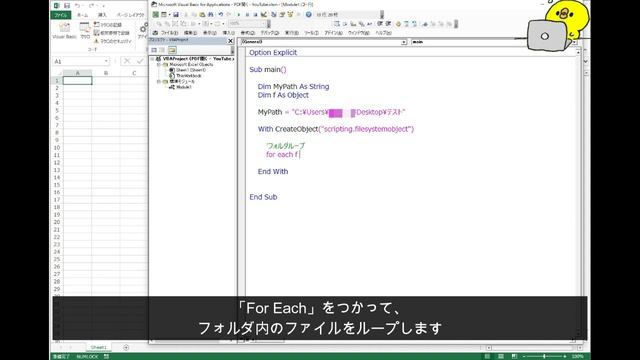Click the Save icon in VBE toolbar
The image size is (640, 360).
tap(176, 15)
